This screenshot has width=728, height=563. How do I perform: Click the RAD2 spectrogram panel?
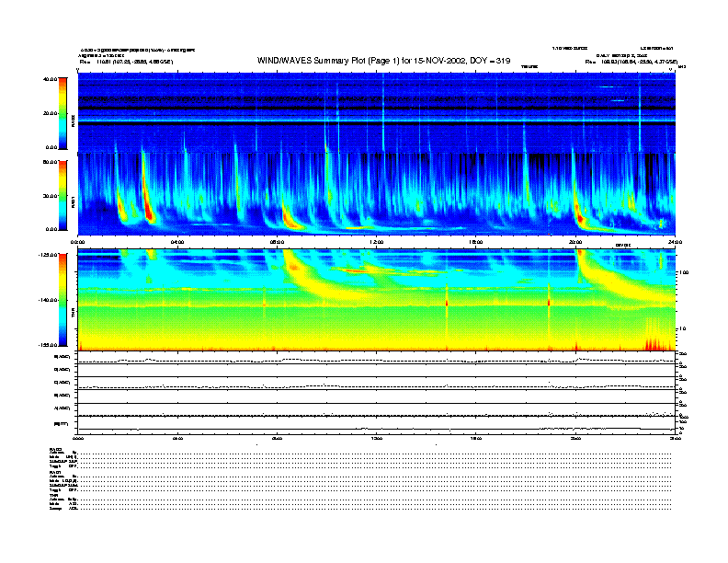pos(376,112)
